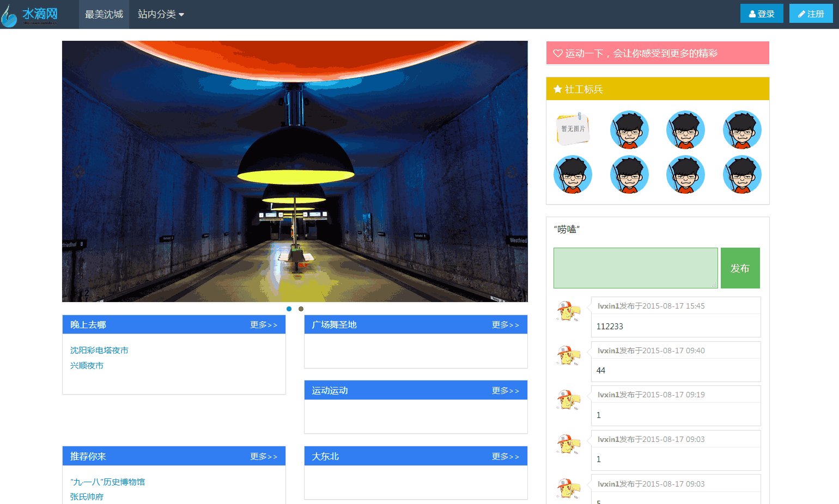
Task: Focus the 唠嗑 message text box
Action: (x=635, y=268)
